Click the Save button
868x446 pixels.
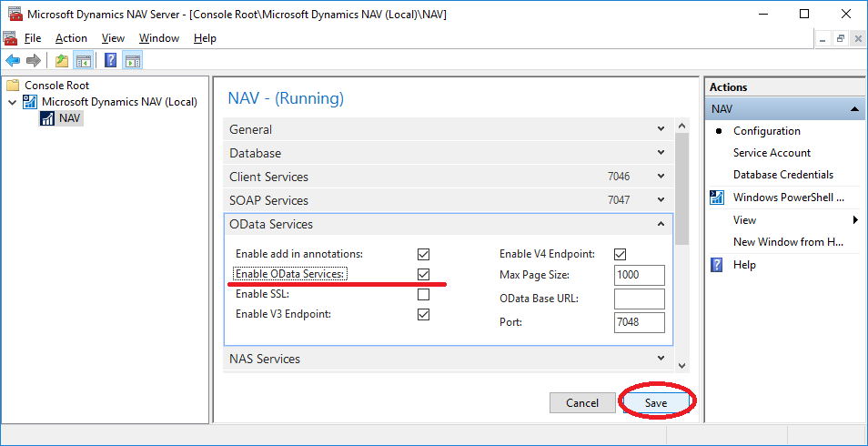(655, 403)
